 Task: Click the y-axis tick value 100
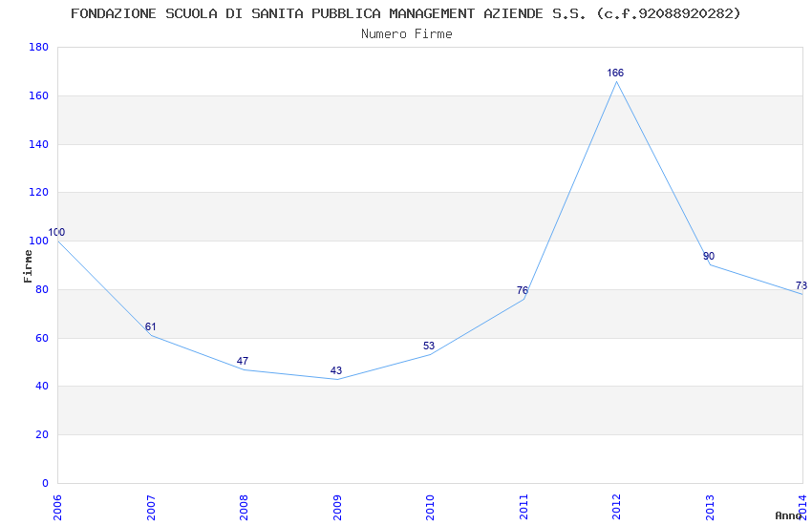(39, 241)
